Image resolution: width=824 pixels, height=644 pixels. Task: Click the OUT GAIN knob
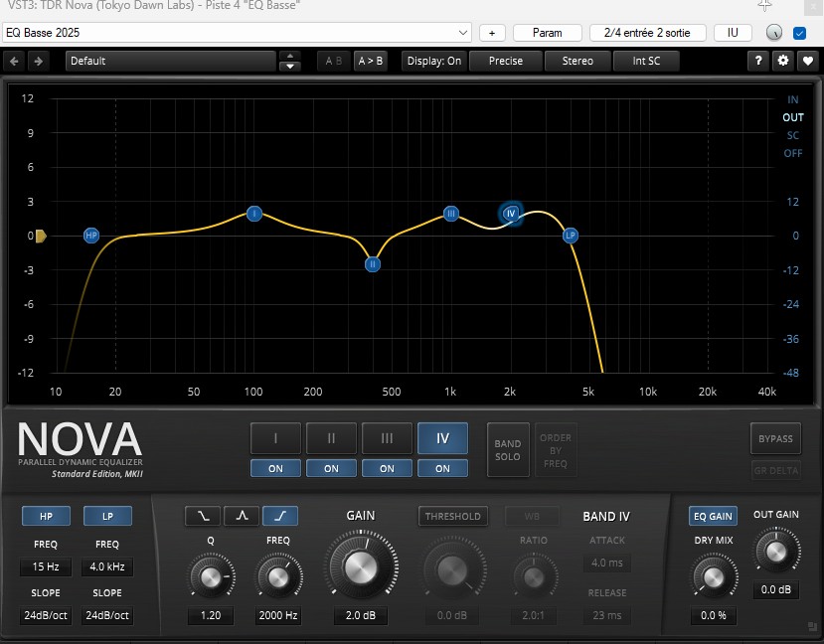coord(776,552)
